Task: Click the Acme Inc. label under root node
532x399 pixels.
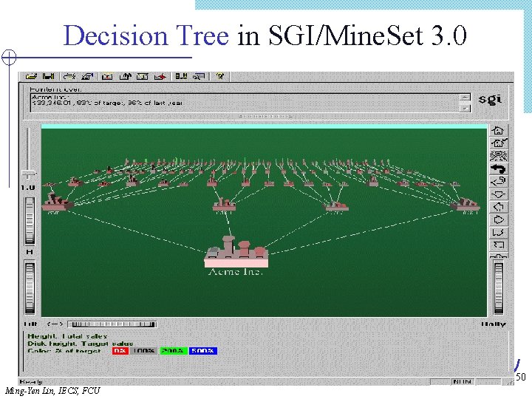Action: click(236, 272)
